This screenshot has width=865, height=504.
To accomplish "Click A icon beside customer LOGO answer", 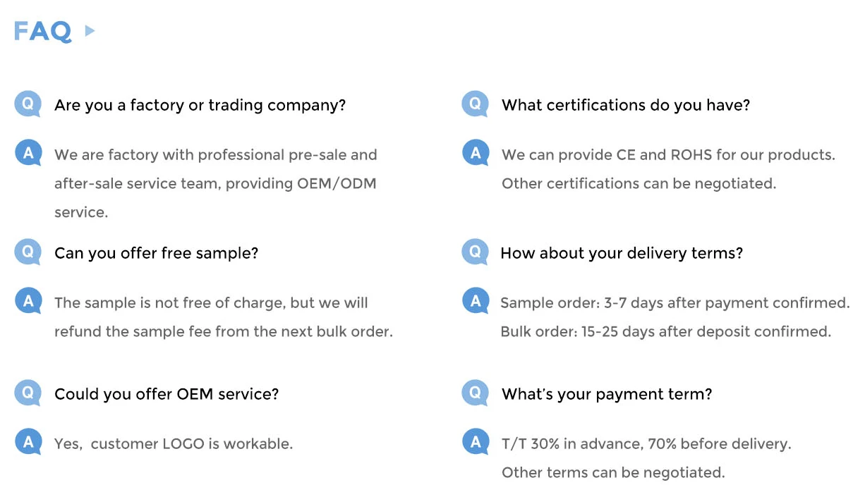I will 28,443.
